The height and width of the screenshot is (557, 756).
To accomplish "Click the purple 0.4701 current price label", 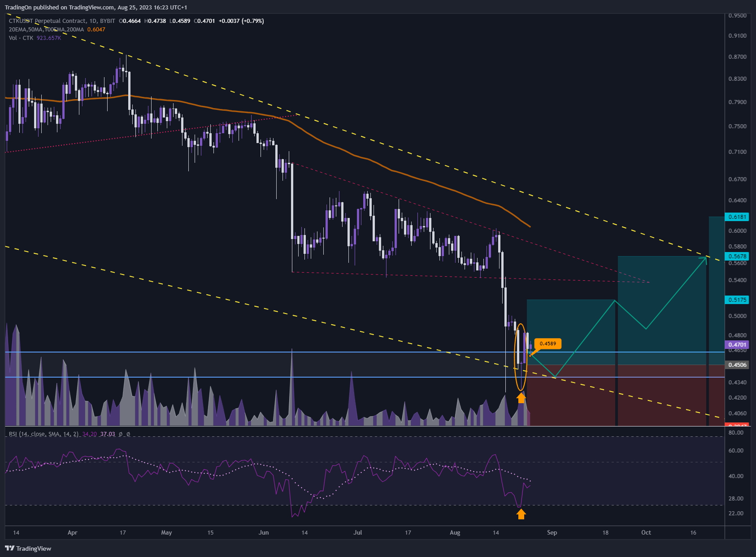I will 737,345.
